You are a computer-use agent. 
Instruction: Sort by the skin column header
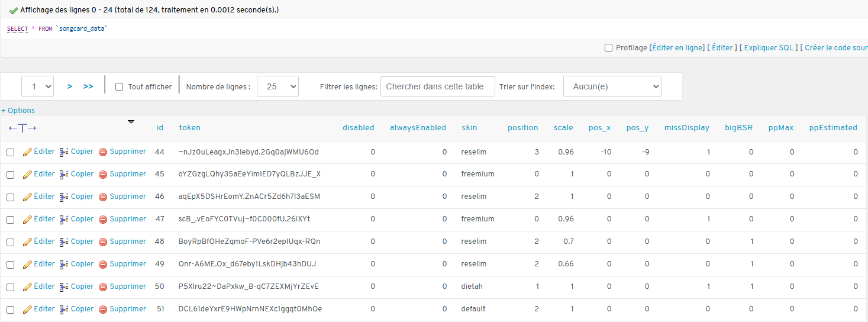point(469,128)
